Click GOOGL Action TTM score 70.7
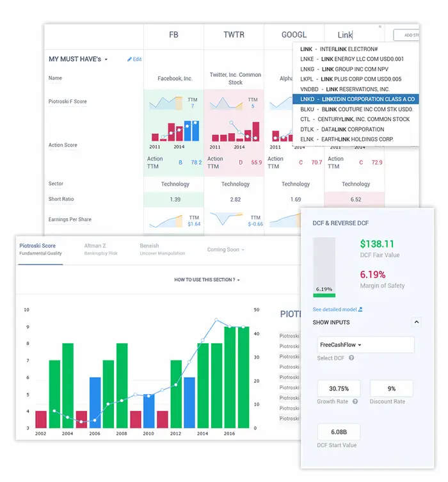 click(317, 163)
